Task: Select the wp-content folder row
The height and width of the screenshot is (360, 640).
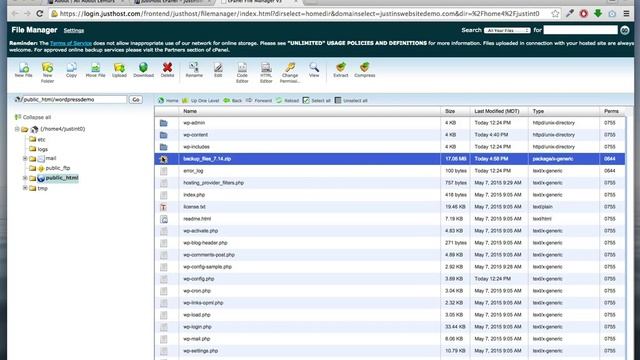Action: click(x=390, y=135)
